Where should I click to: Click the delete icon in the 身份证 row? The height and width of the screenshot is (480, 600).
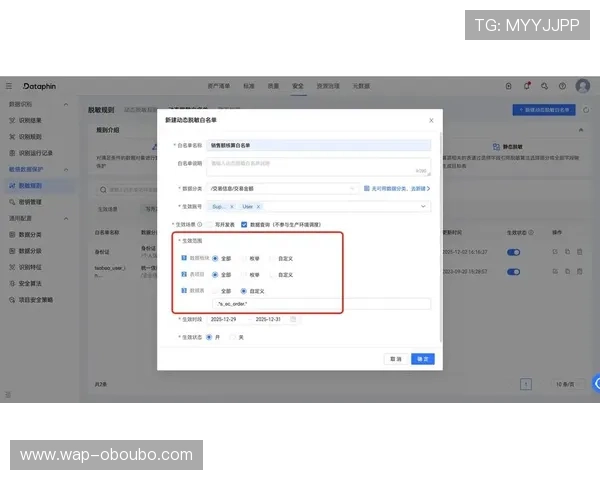[580, 252]
